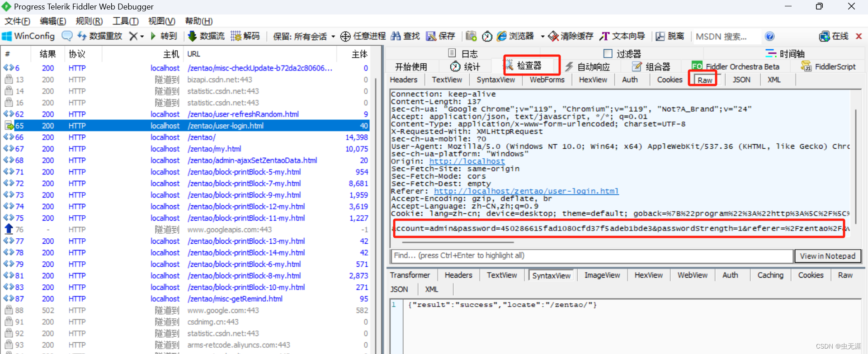Click the TextWizard (文本向导) button
868x354 pixels.
(622, 36)
